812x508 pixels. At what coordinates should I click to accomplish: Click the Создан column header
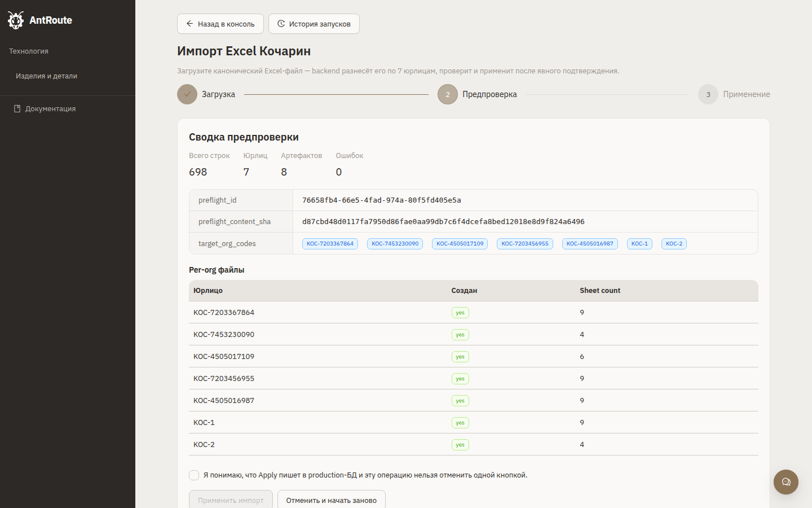point(464,291)
